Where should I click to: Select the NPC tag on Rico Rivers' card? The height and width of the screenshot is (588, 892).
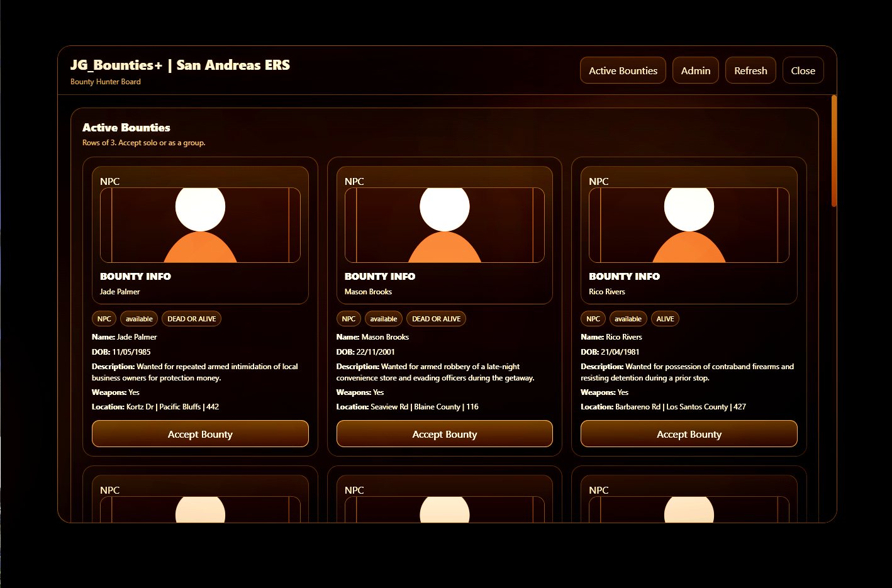point(593,319)
